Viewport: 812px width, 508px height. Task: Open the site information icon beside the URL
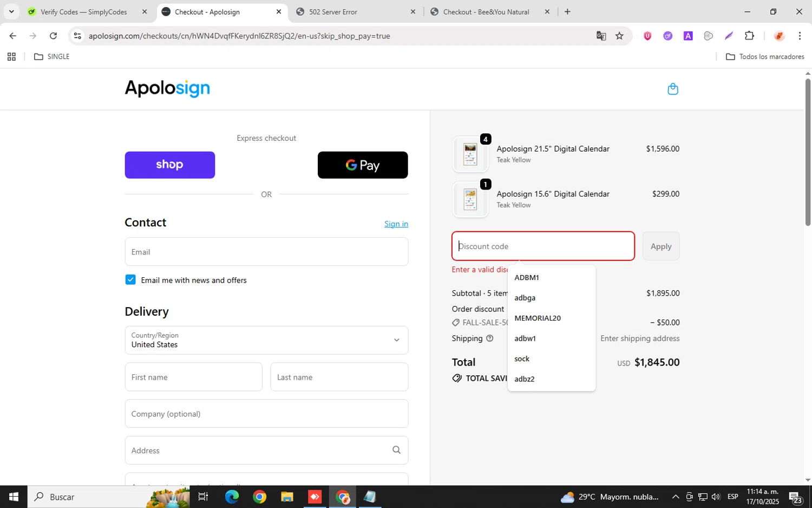click(x=77, y=36)
